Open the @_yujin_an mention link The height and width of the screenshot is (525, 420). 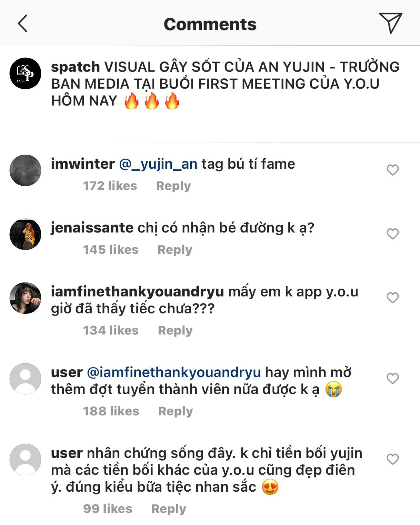[x=158, y=164]
